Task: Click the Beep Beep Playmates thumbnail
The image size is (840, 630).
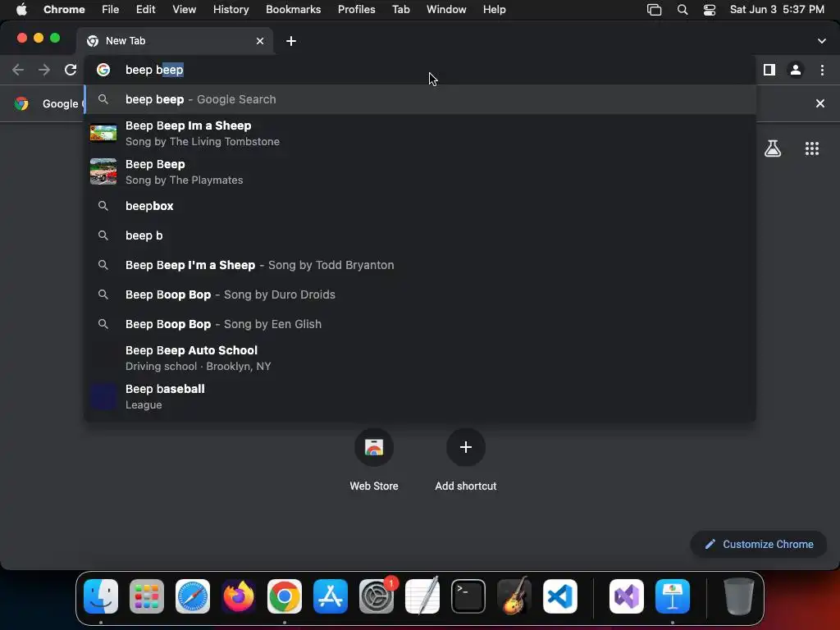Action: [103, 171]
